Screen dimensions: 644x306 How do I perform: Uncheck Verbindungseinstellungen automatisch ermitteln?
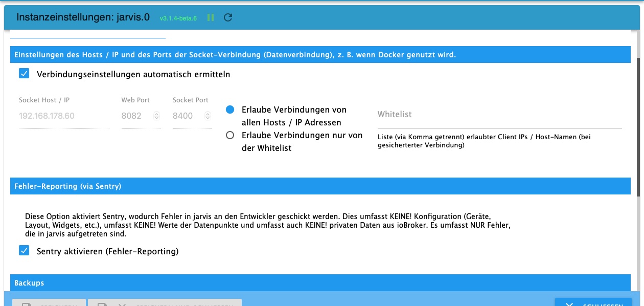[x=23, y=74]
